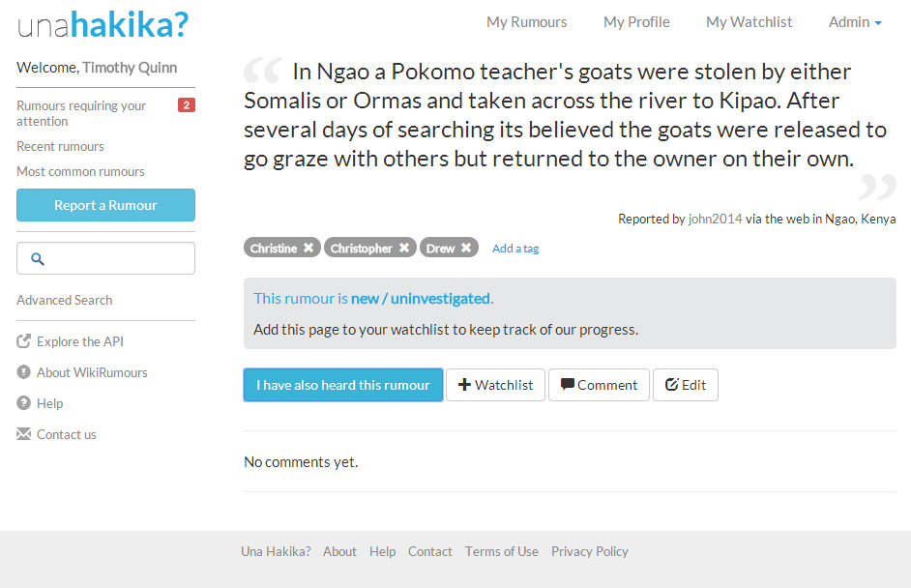Click the Help question mark icon
Viewport: 911px width, 588px height.
pos(24,403)
